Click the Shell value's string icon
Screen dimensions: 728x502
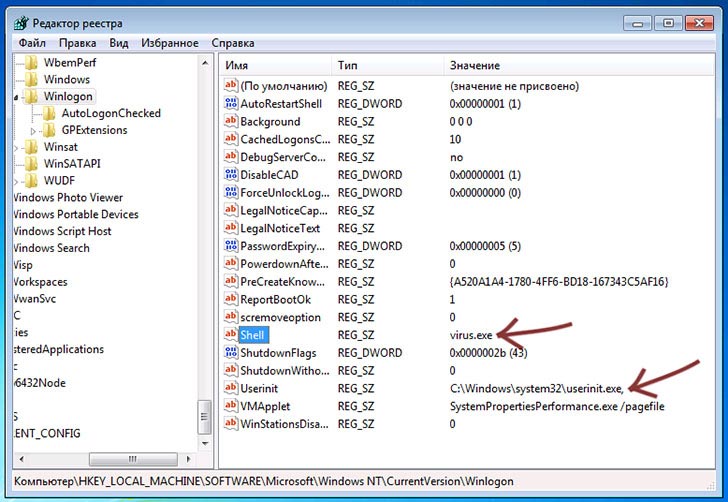[230, 335]
